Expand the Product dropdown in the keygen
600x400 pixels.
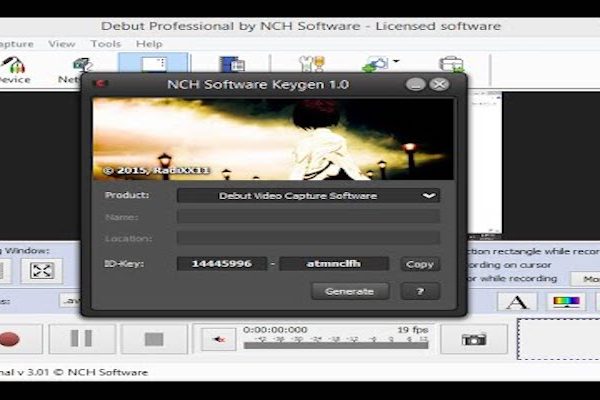(308, 196)
